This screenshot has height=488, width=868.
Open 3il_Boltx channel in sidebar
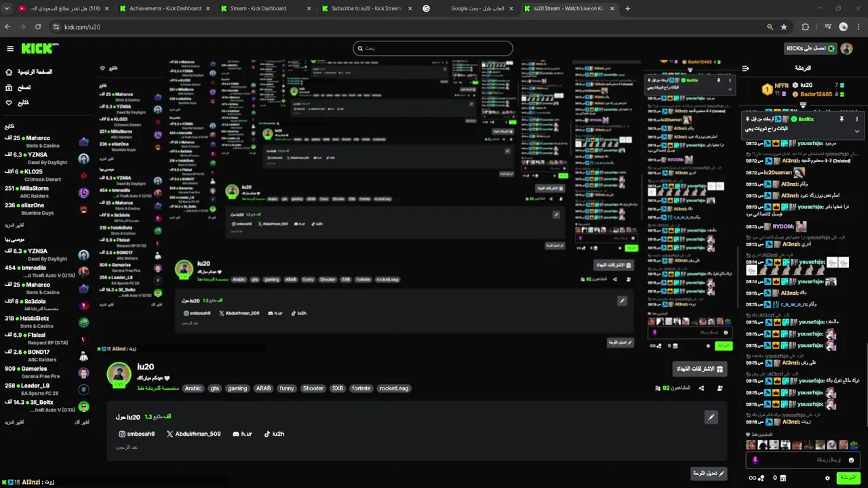[45, 406]
